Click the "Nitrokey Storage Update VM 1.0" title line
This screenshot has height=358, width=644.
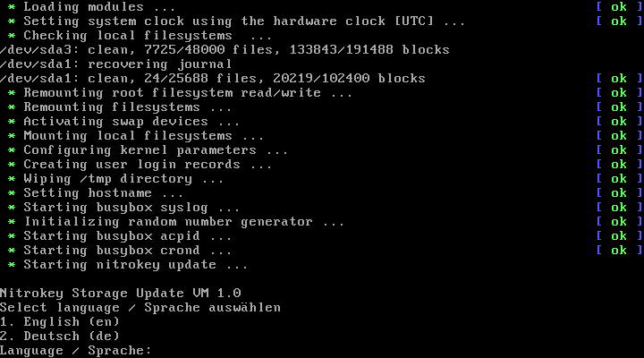click(x=120, y=294)
